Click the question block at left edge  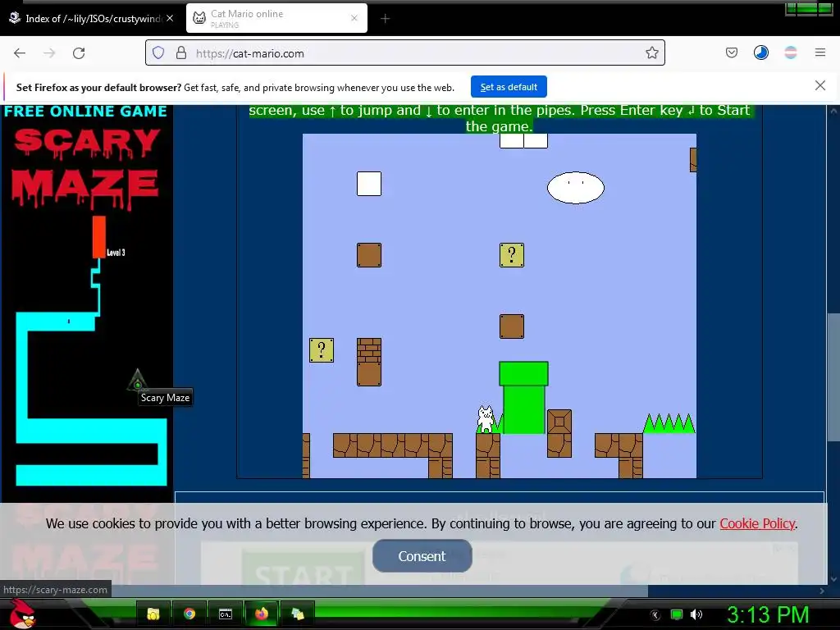tap(322, 350)
